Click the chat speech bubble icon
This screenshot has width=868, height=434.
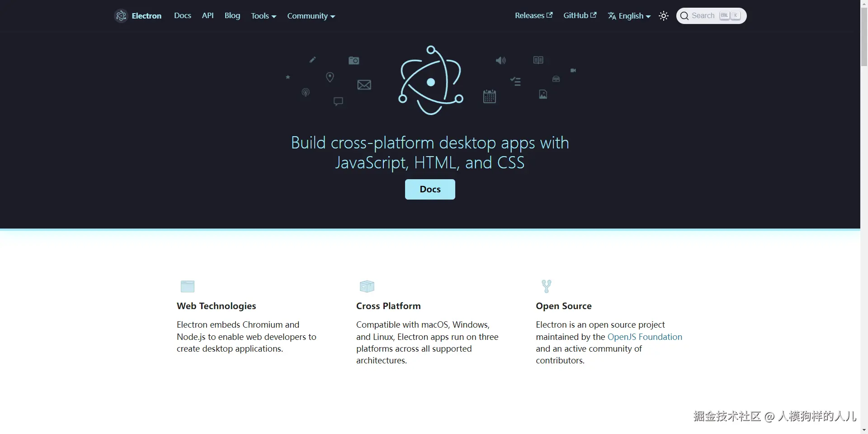(x=338, y=101)
